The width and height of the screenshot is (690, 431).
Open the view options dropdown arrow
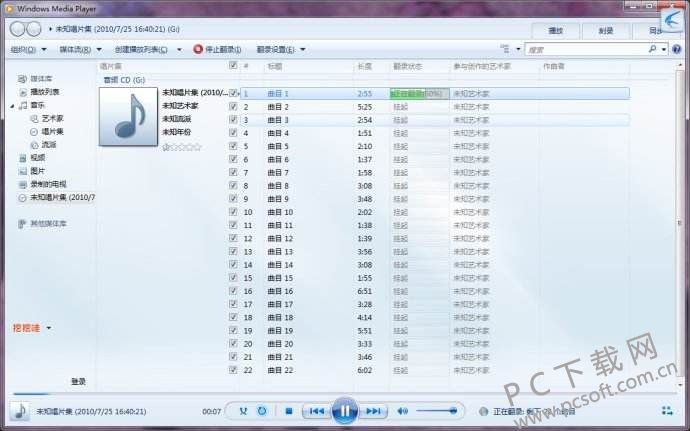click(x=518, y=49)
